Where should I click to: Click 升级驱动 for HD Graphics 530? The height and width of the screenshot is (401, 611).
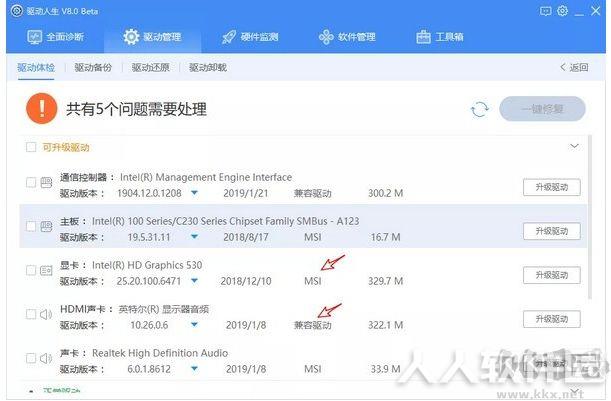point(552,276)
